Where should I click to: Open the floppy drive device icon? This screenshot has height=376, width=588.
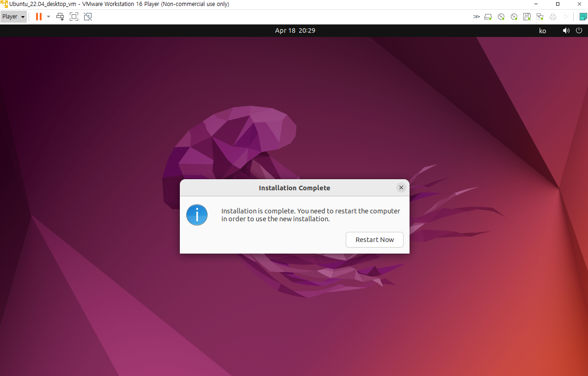click(x=527, y=17)
